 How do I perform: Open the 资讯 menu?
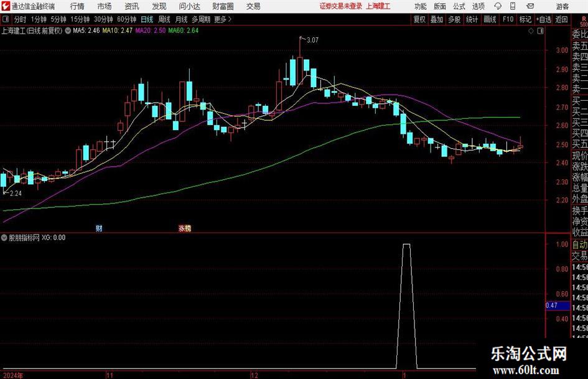click(132, 6)
